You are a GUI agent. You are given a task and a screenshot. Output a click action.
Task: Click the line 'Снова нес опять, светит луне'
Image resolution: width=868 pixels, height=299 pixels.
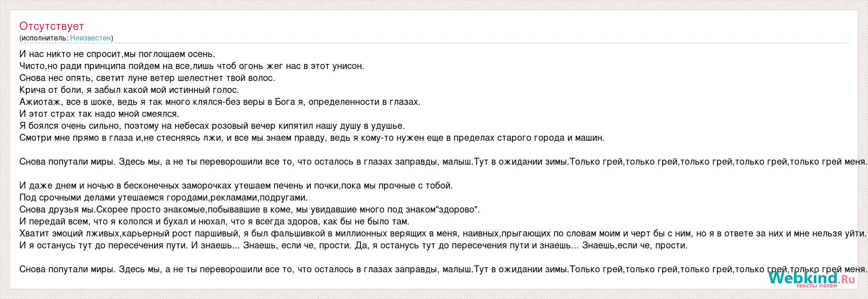147,78
